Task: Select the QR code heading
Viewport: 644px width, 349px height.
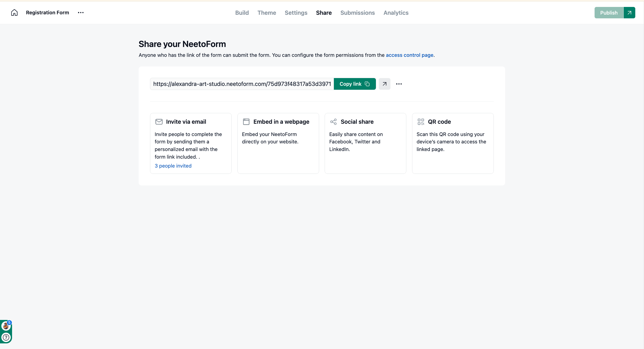Action: coord(439,121)
